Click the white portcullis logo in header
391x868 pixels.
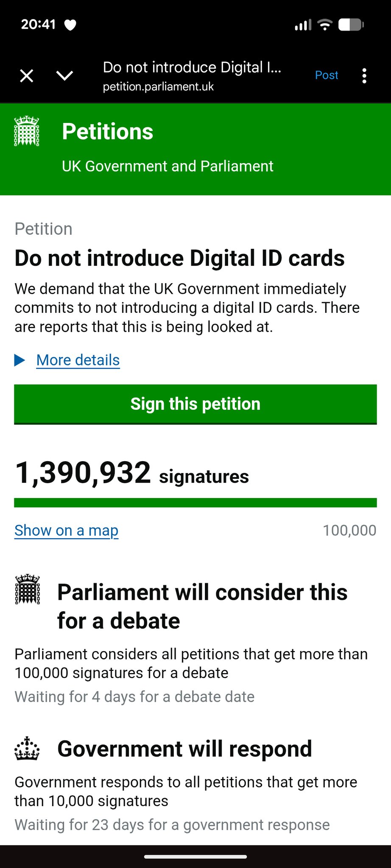tap(27, 131)
